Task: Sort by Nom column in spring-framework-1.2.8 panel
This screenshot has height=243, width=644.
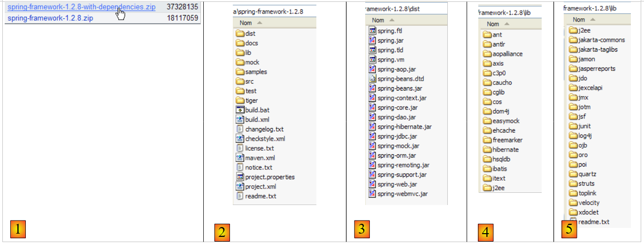Action: click(245, 23)
